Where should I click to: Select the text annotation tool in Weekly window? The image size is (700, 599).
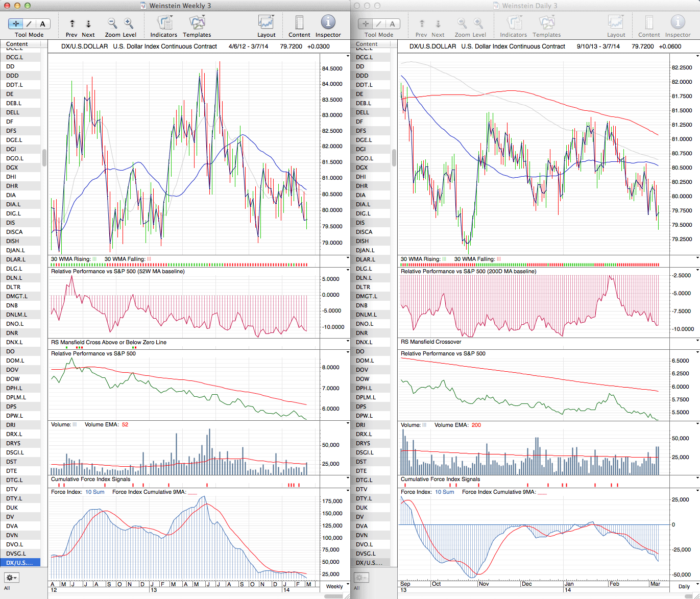tap(42, 24)
